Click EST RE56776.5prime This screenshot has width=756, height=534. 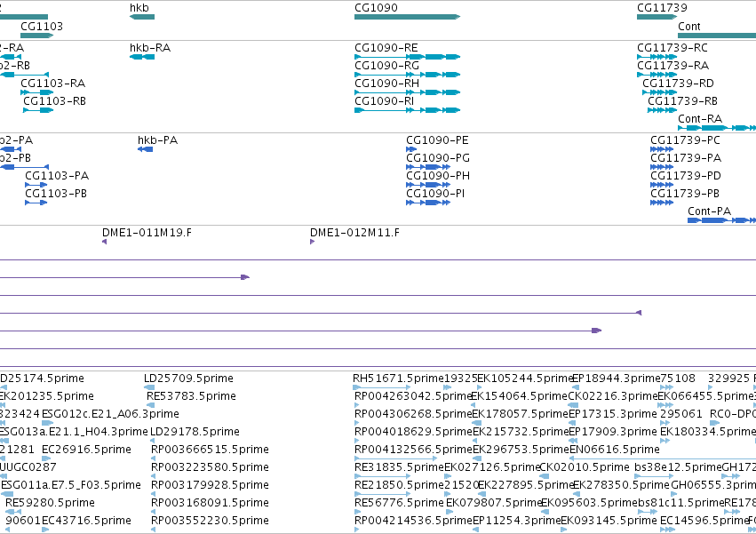pyautogui.click(x=357, y=513)
